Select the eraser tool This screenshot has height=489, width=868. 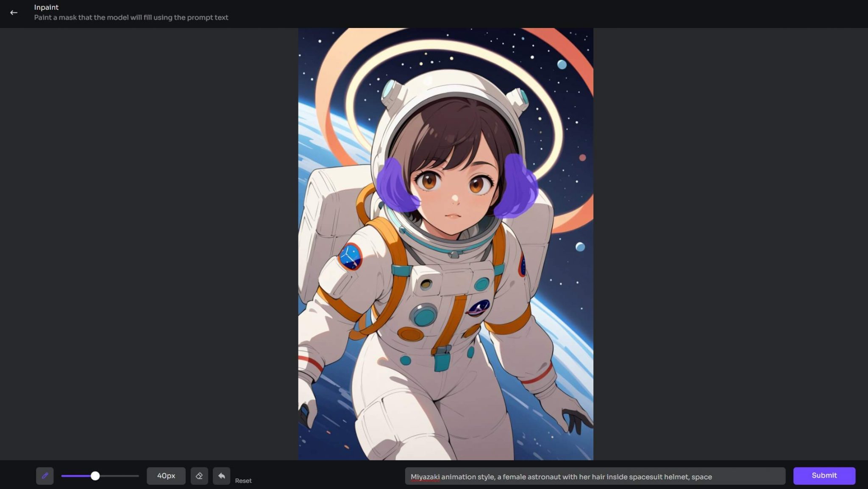pos(199,476)
